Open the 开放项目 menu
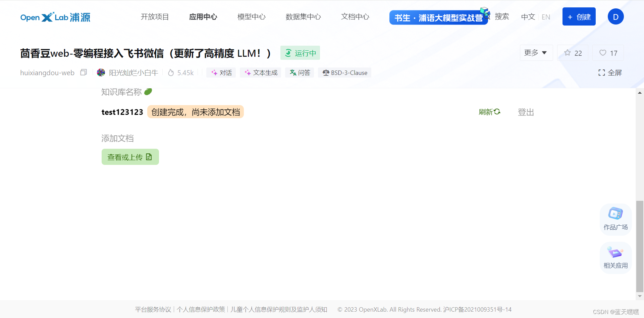Viewport: 644px width, 318px height. 155,17
